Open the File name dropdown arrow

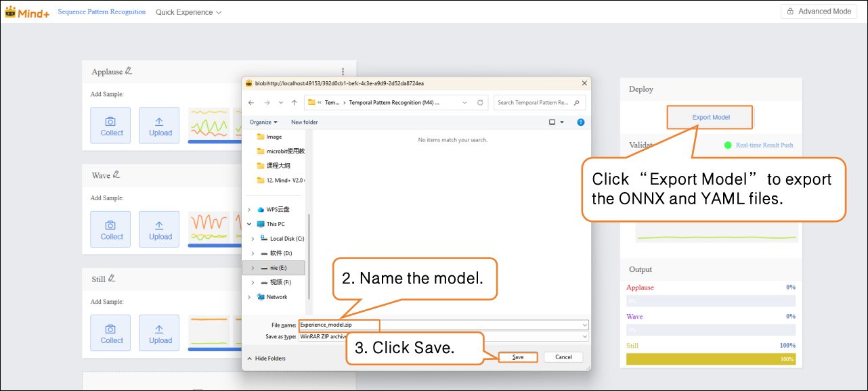(584, 325)
